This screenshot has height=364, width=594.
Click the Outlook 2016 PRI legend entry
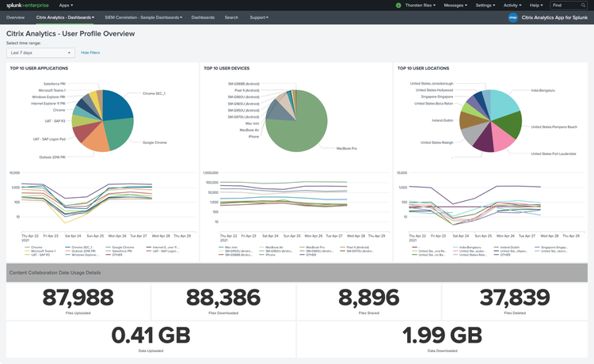point(80,252)
